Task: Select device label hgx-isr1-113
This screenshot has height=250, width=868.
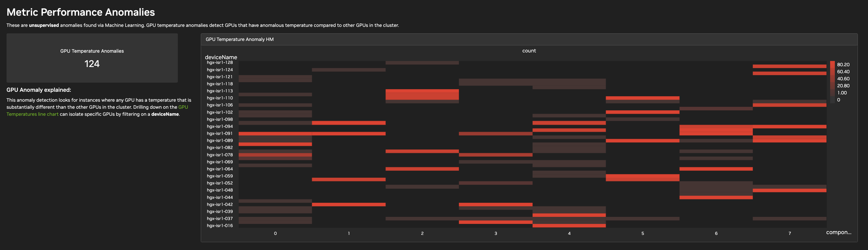Action: 220,91
